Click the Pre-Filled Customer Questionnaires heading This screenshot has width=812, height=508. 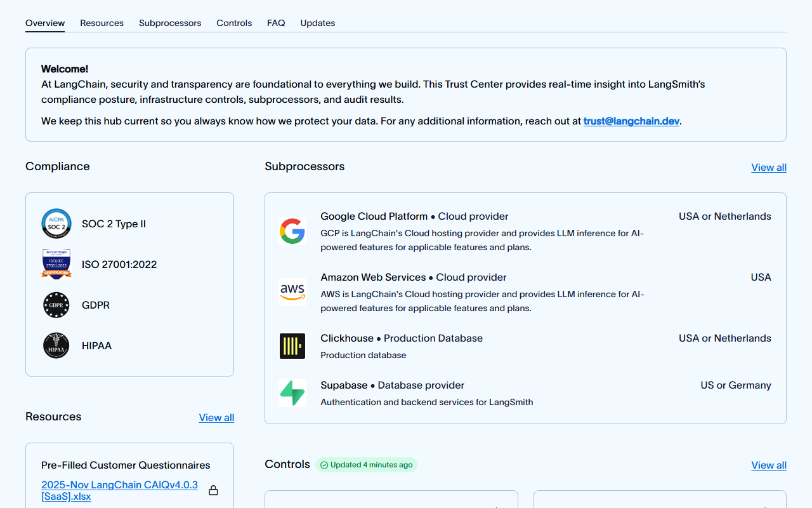coord(126,465)
